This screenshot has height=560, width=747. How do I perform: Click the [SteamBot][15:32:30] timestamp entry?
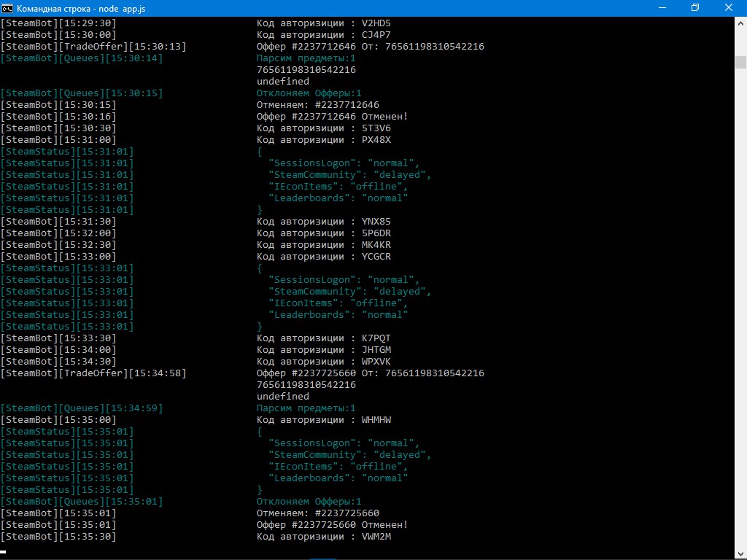point(58,245)
